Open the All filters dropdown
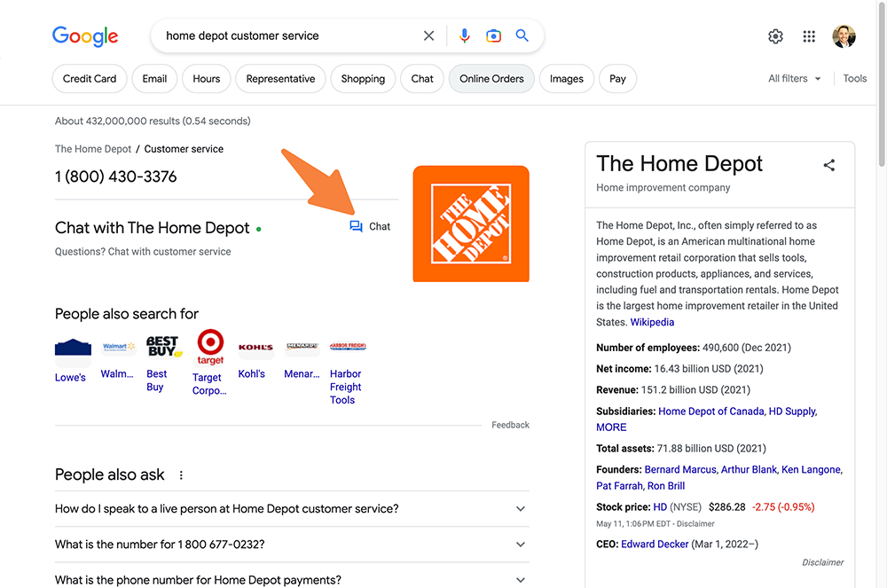Screen dimensions: 887x588 pyautogui.click(x=794, y=79)
